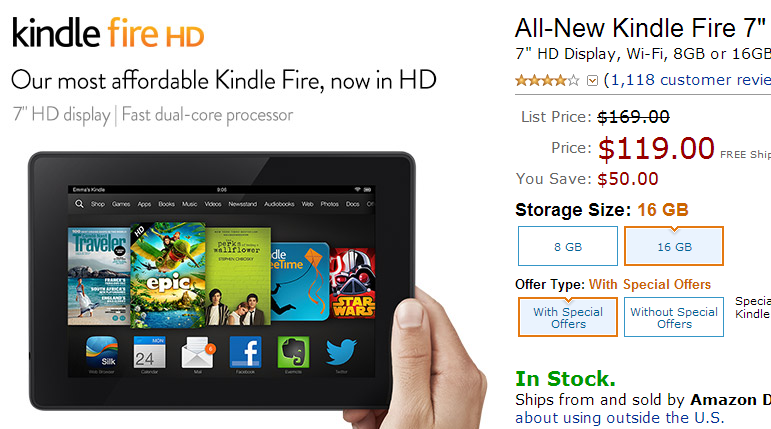Open the Books tab on the tablet

[166, 204]
